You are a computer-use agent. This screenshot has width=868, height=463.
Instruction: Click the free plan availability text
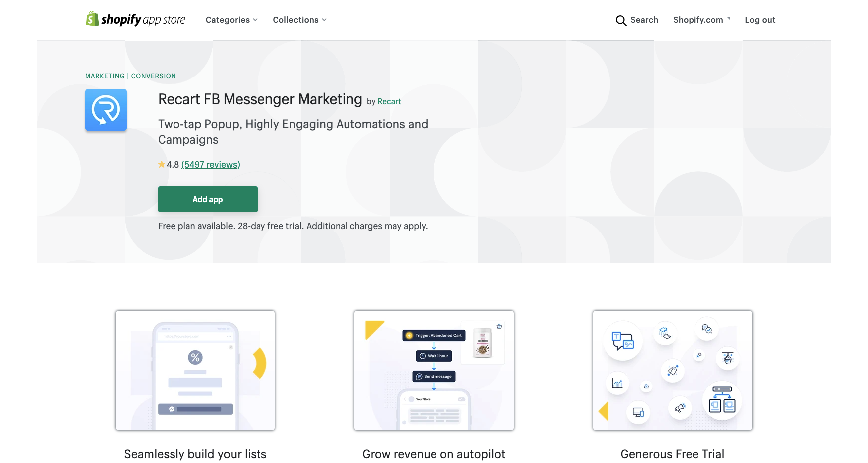pyautogui.click(x=293, y=226)
